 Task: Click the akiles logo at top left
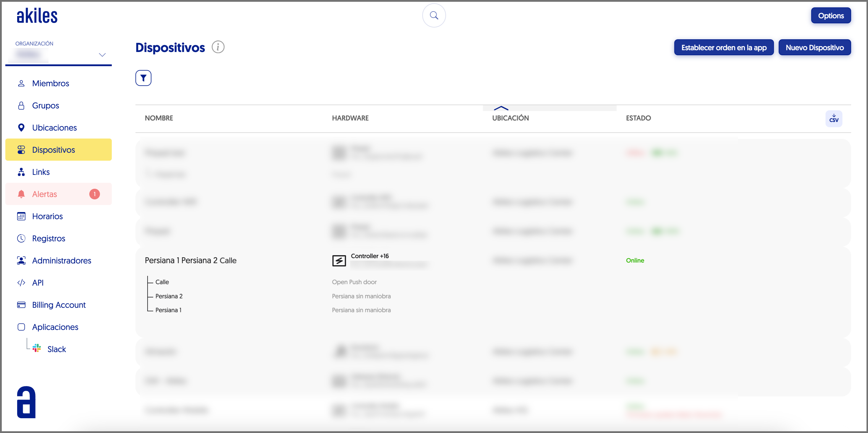pos(37,16)
